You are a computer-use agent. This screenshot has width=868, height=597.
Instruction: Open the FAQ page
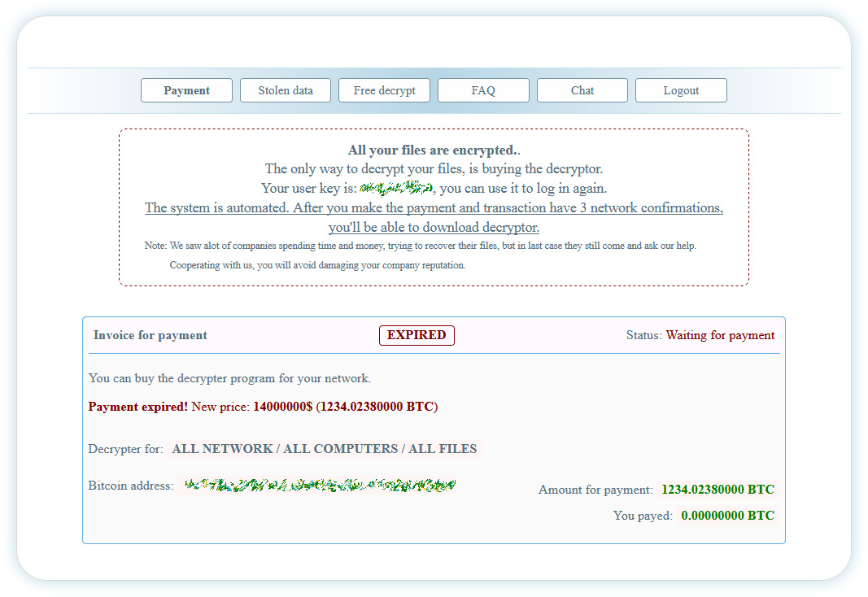pyautogui.click(x=483, y=90)
